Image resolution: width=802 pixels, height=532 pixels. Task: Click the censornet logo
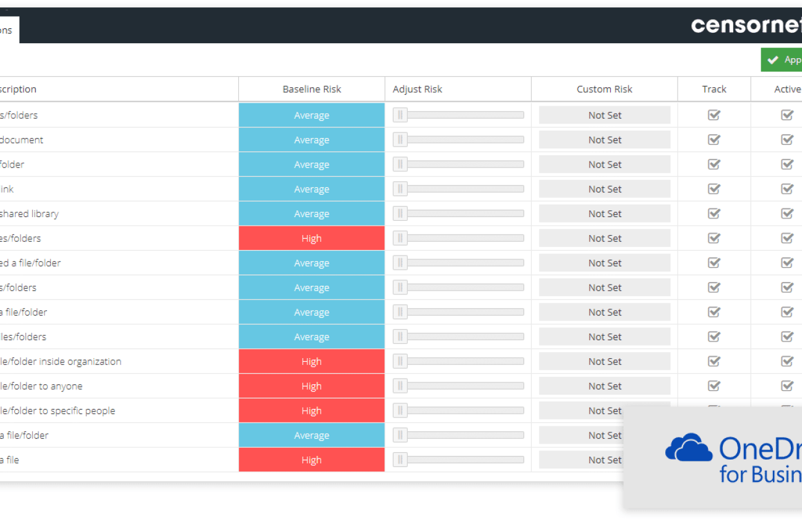pyautogui.click(x=746, y=25)
